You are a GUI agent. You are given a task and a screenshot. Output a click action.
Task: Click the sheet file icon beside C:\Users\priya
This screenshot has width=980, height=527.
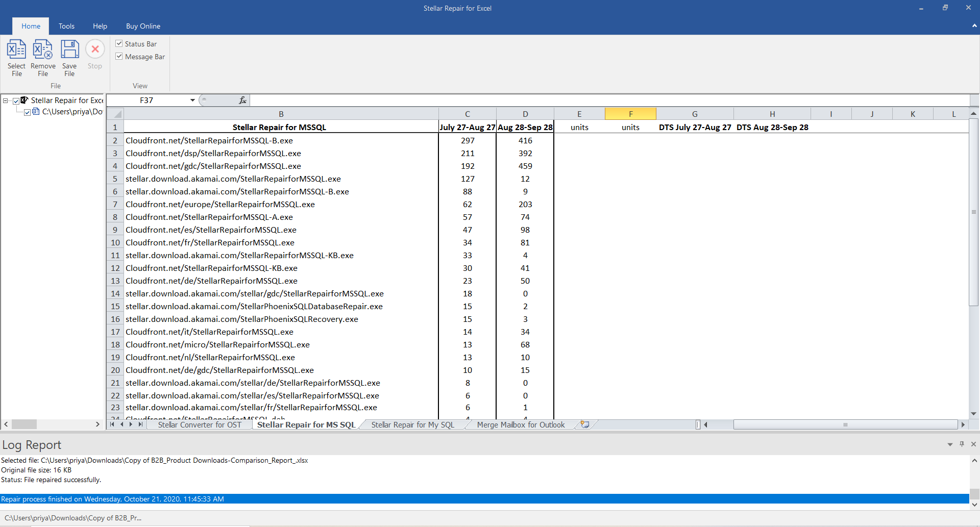tap(36, 111)
